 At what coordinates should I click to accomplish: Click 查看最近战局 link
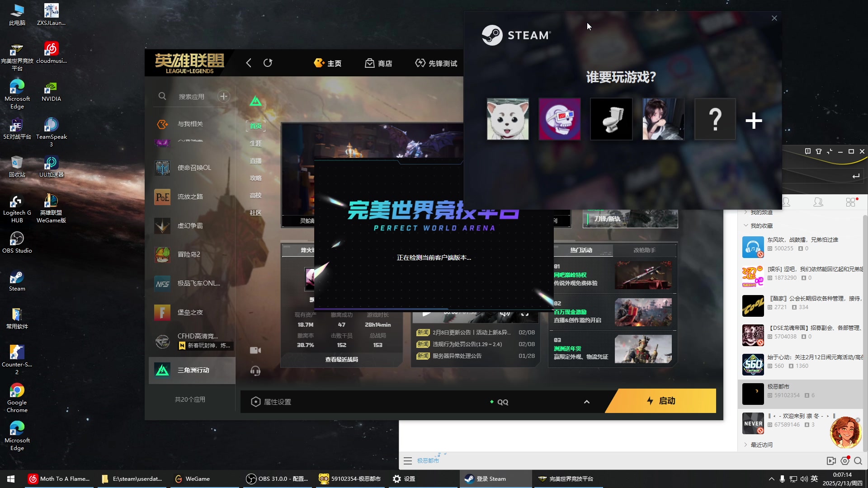(342, 360)
